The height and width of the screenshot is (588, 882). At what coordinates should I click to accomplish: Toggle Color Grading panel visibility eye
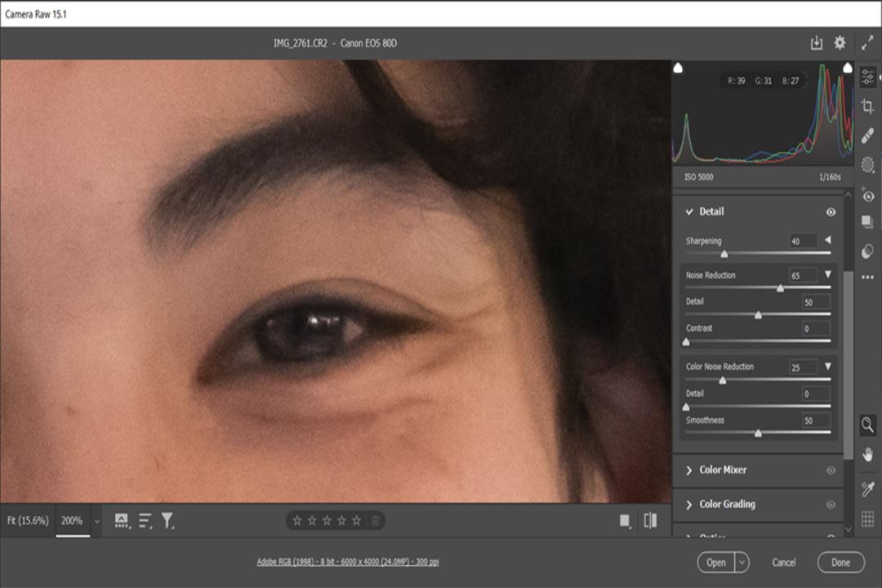(831, 505)
